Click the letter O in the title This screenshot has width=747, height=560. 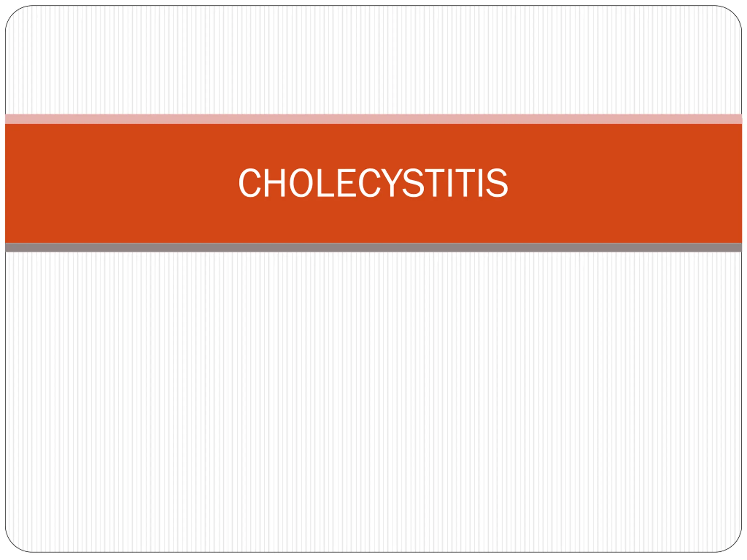click(x=301, y=183)
